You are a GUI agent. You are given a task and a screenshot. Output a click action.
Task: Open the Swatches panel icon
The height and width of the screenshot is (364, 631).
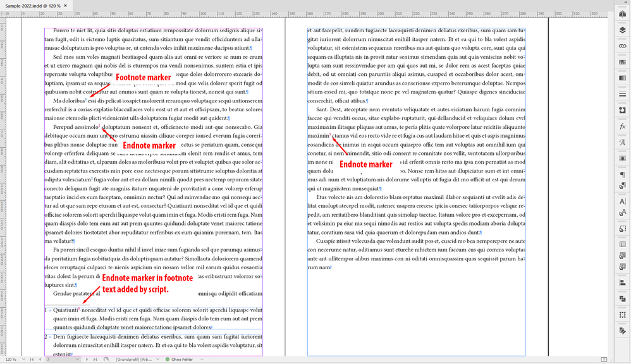(x=623, y=62)
